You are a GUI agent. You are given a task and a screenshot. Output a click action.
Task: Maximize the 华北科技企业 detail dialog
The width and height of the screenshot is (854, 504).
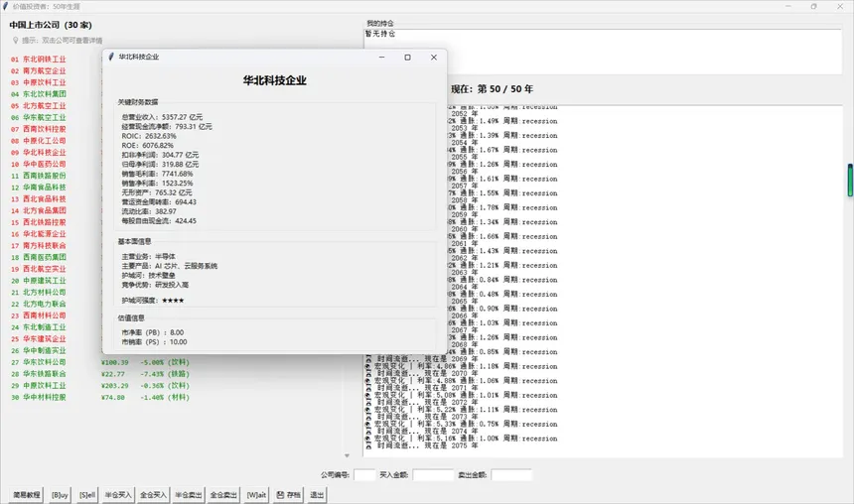[x=407, y=58]
